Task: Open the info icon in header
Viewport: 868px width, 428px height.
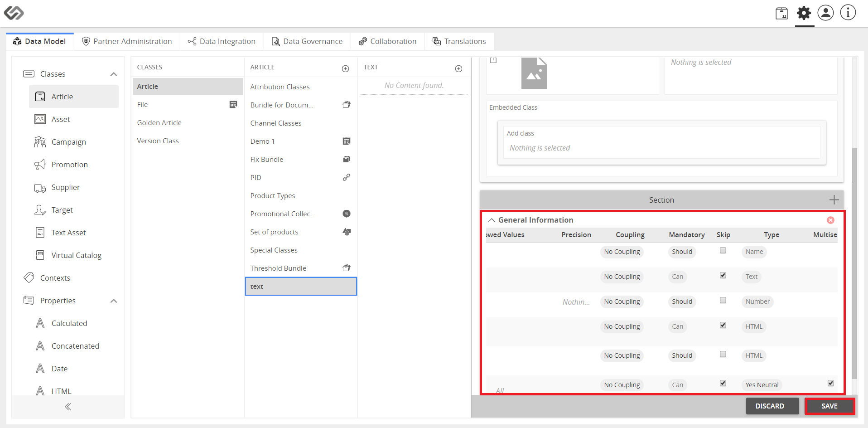Action: (848, 13)
